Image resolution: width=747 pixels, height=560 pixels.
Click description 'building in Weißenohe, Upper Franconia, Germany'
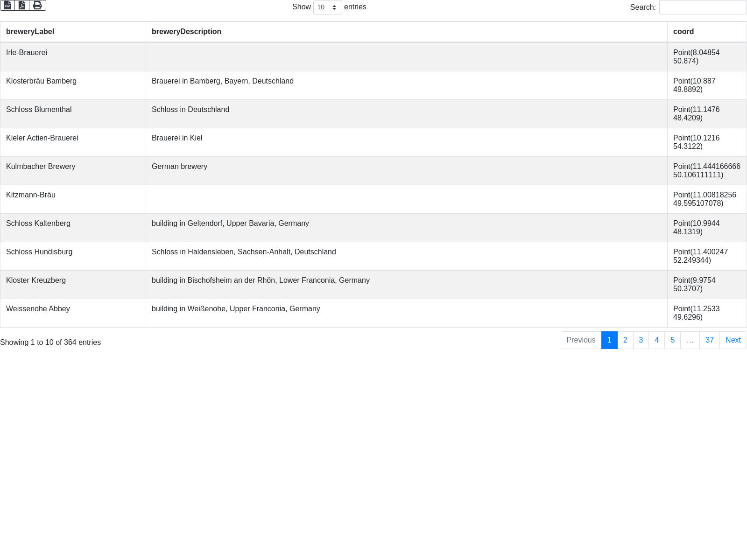coord(236,309)
